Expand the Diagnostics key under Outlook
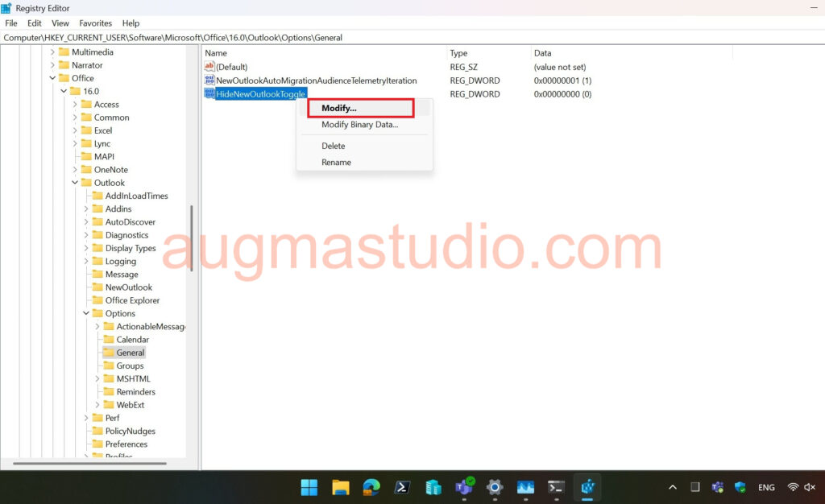 tap(86, 235)
